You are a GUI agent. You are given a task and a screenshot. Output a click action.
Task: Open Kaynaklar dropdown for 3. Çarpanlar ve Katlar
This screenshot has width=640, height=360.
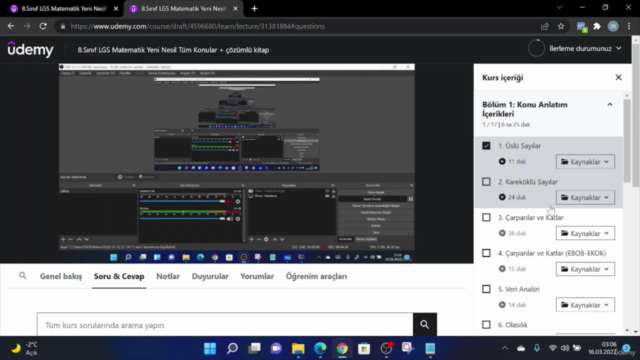click(x=585, y=233)
